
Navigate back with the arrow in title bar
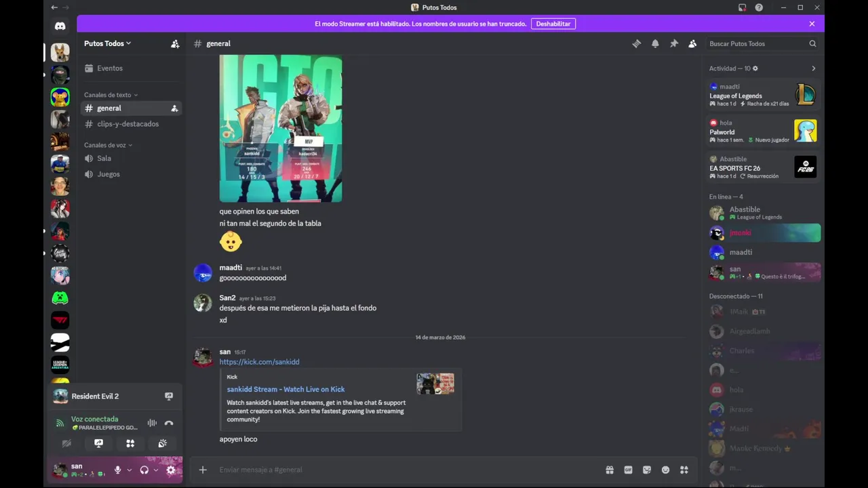[x=54, y=7]
